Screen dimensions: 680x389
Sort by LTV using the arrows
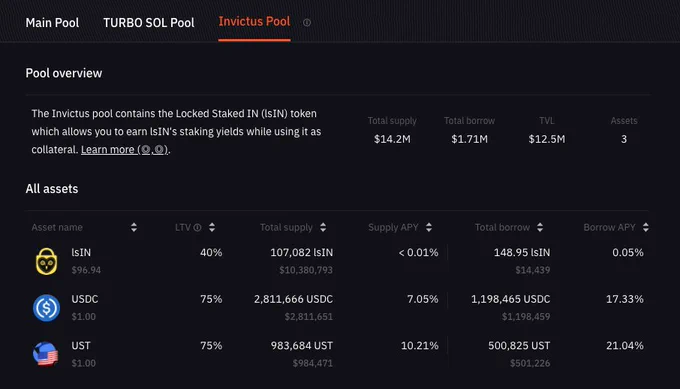pyautogui.click(x=212, y=227)
